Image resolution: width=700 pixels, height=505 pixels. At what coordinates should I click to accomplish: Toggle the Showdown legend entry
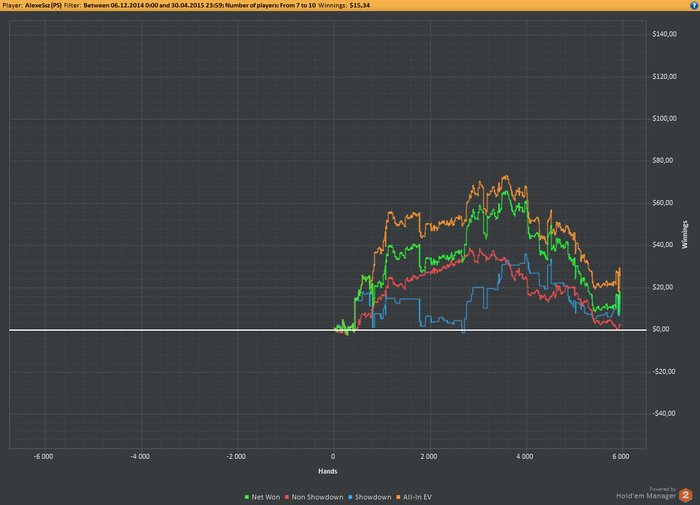click(x=370, y=497)
